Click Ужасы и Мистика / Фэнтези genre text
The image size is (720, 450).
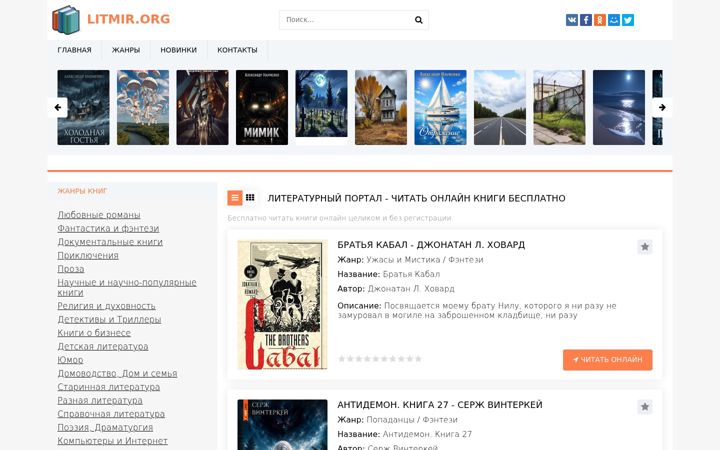pyautogui.click(x=425, y=259)
